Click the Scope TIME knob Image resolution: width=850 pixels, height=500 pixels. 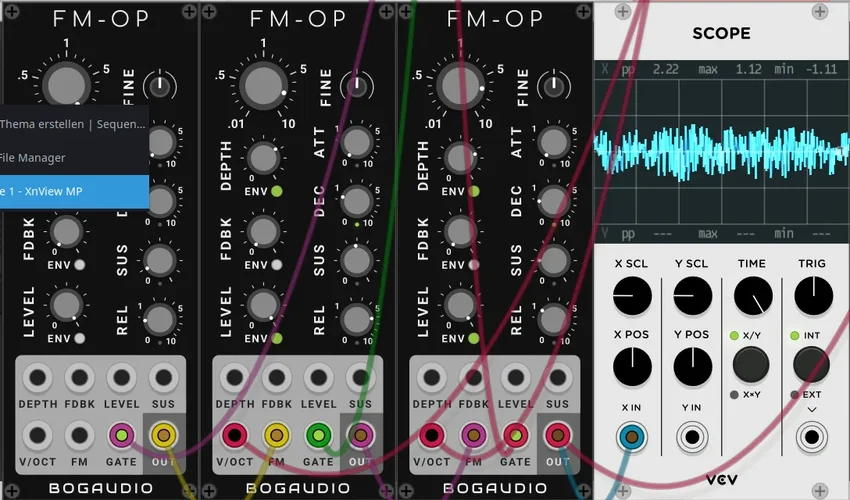coord(753,296)
